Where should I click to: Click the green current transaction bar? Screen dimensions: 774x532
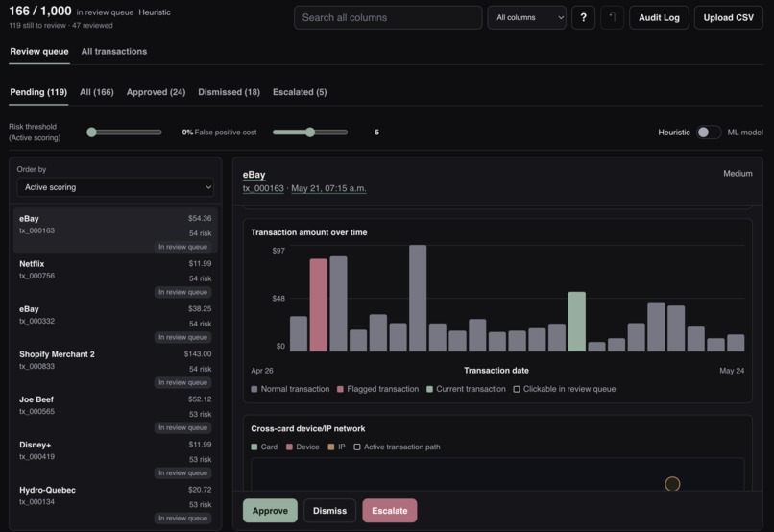pyautogui.click(x=576, y=322)
